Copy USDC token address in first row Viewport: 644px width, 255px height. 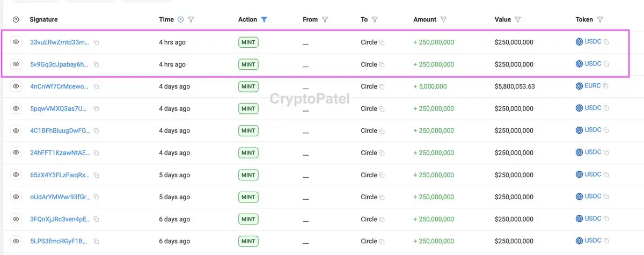[x=606, y=42]
